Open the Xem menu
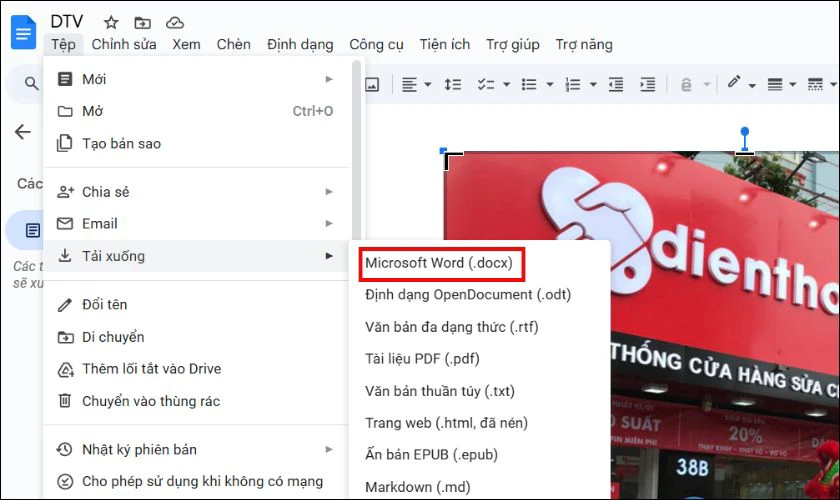Screen dimensions: 840x500 click(x=186, y=44)
